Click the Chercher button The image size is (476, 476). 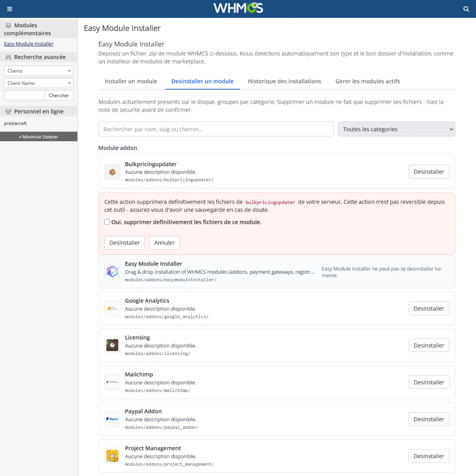(x=59, y=95)
